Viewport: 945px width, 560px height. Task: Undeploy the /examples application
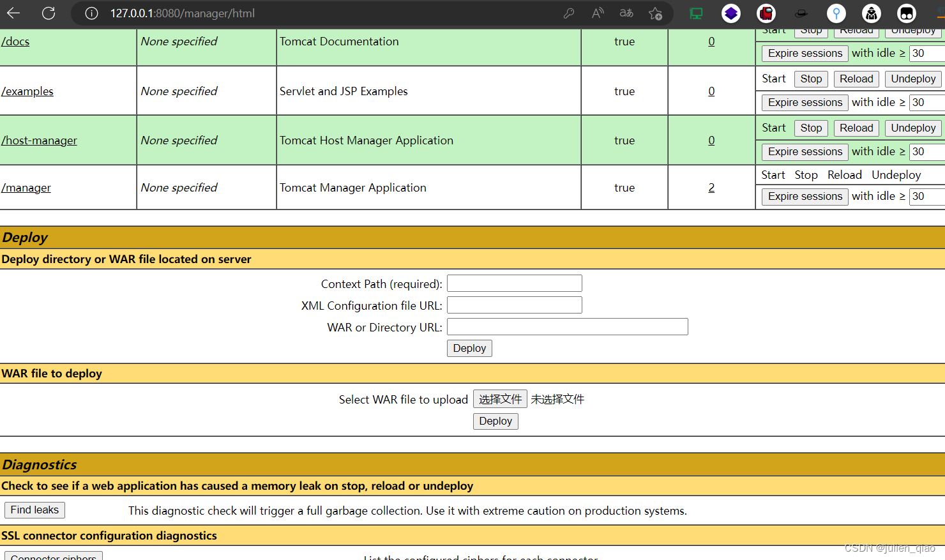pyautogui.click(x=913, y=79)
